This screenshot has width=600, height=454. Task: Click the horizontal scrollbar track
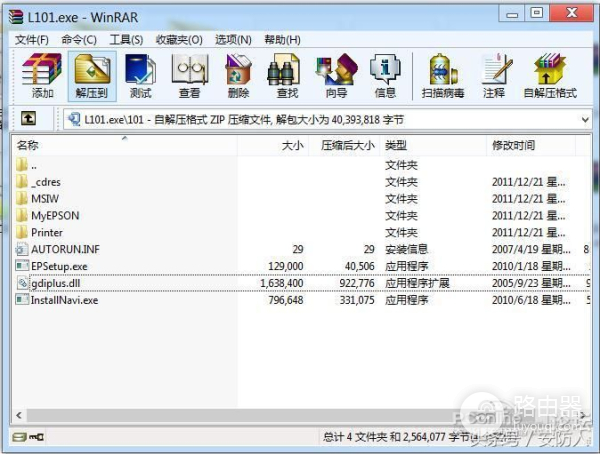pos(298,415)
